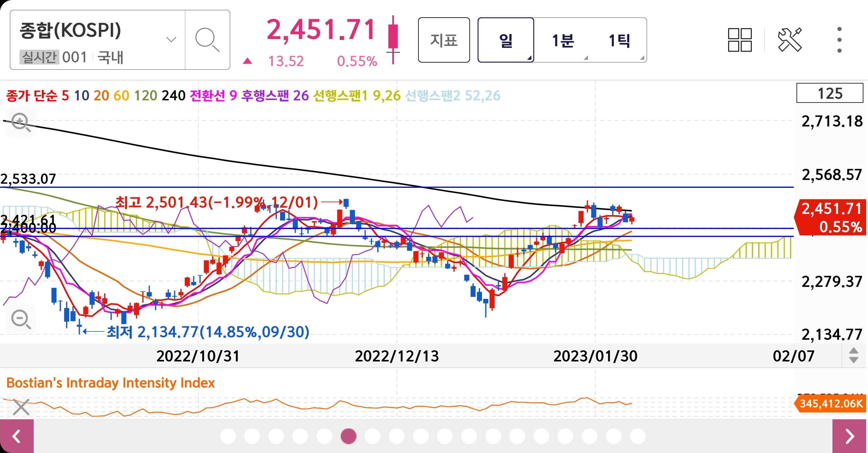This screenshot has width=868, height=453.
Task: Edit the 125 candle count field
Action: 830,93
